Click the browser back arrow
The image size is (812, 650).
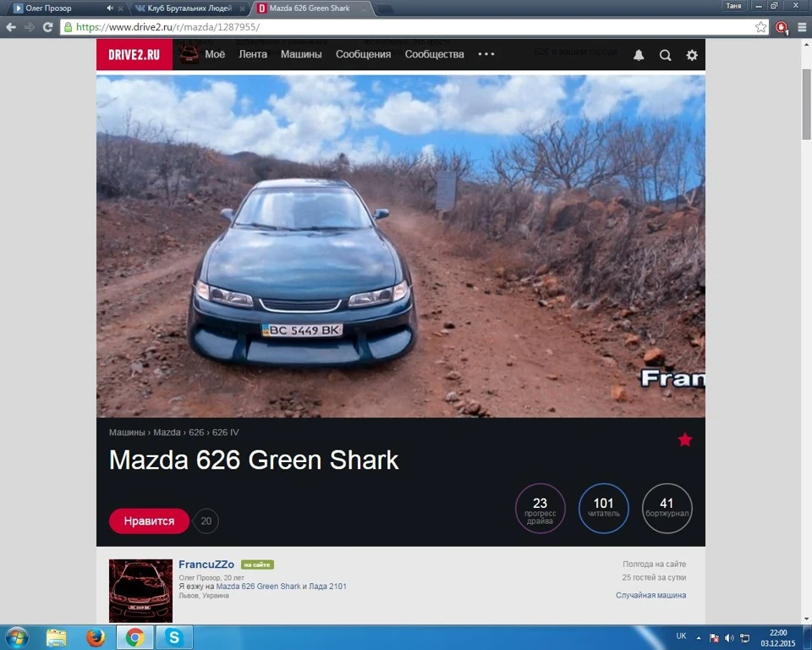coord(11,27)
